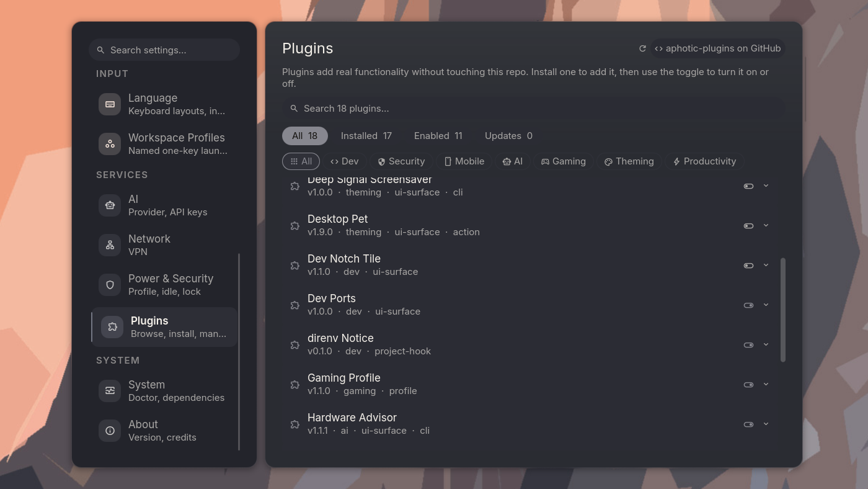Viewport: 868px width, 489px height.
Task: Switch to the Installed 17 tab
Action: point(366,136)
